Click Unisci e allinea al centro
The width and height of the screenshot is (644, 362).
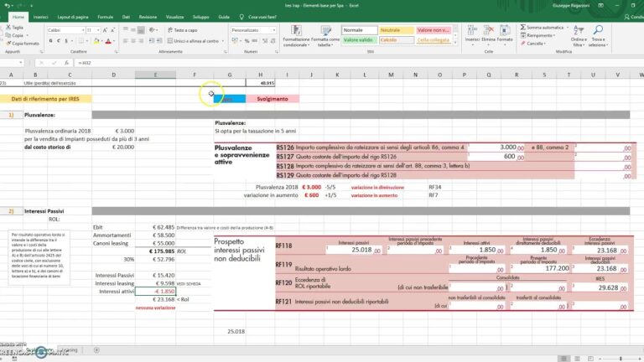[193, 41]
